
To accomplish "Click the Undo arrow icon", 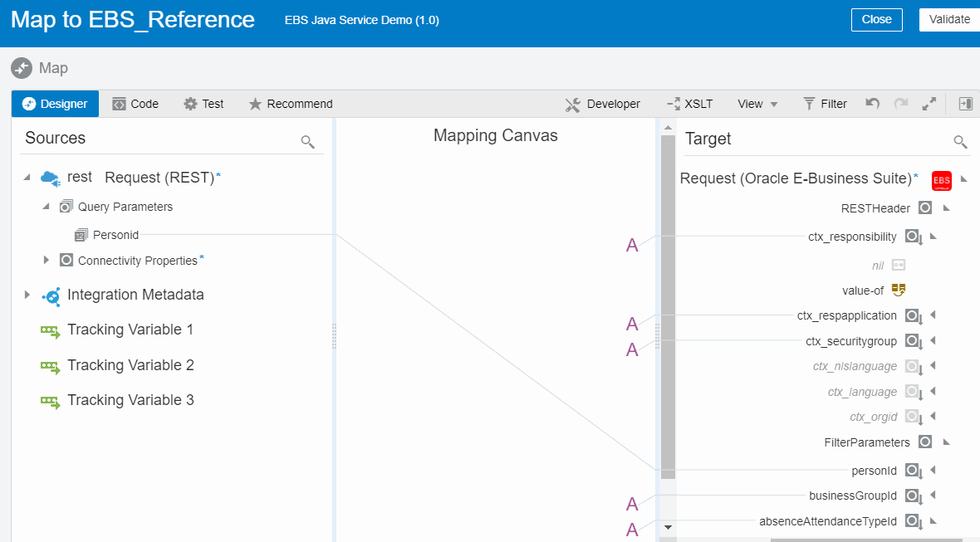I will [x=871, y=102].
